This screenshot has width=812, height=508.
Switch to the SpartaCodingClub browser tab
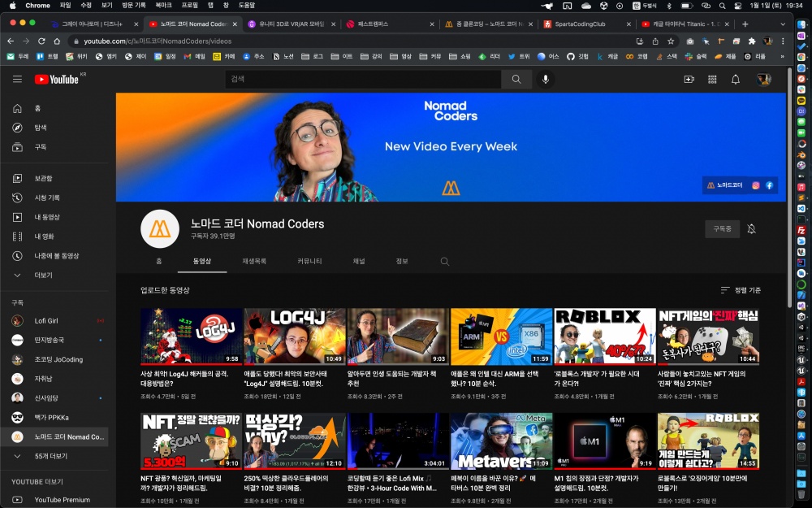pos(585,24)
